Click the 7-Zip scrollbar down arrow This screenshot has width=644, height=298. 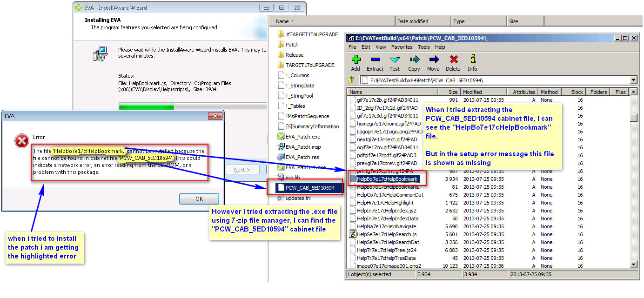click(x=633, y=265)
